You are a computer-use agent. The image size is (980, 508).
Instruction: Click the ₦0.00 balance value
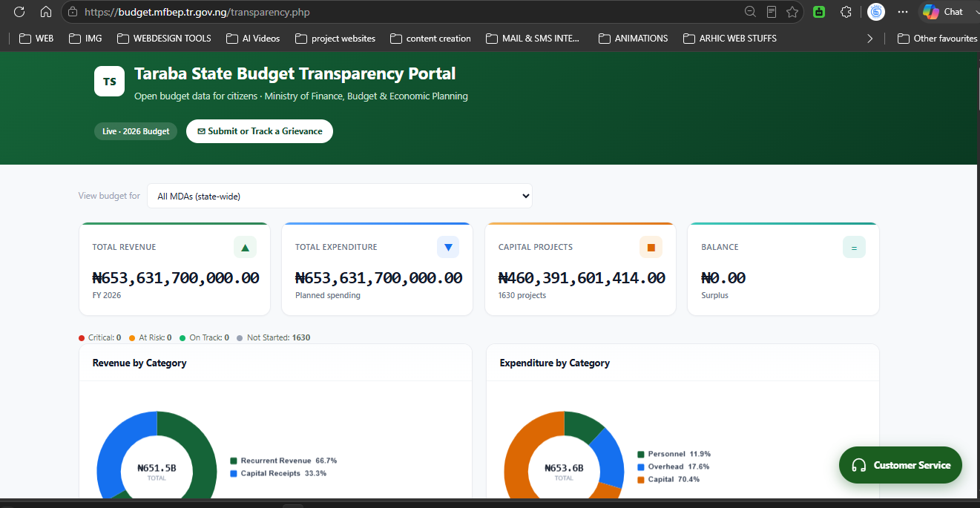coord(723,278)
